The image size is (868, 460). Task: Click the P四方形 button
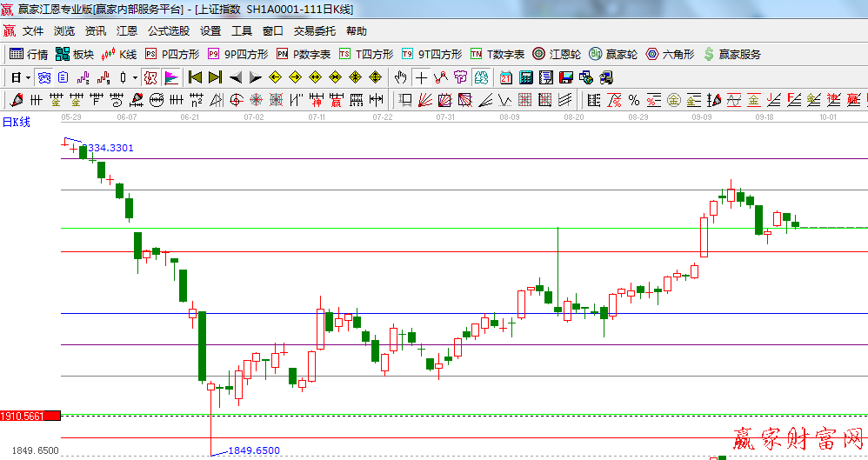point(172,54)
